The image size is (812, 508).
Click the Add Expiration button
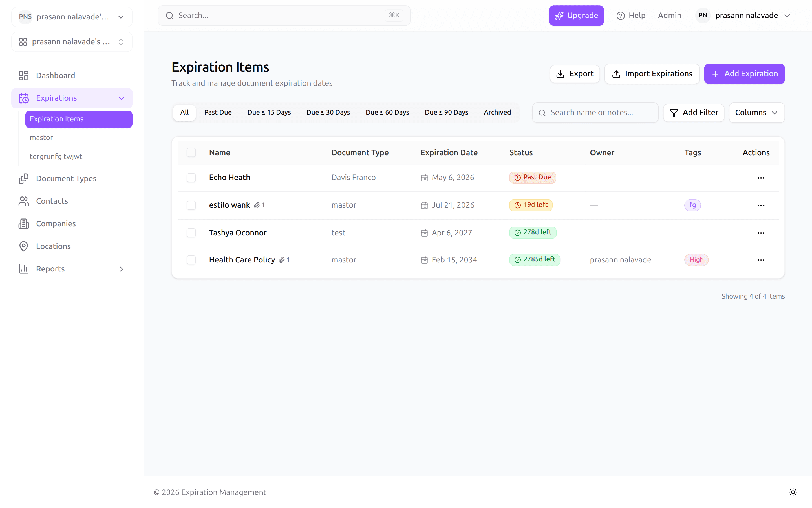(744, 74)
